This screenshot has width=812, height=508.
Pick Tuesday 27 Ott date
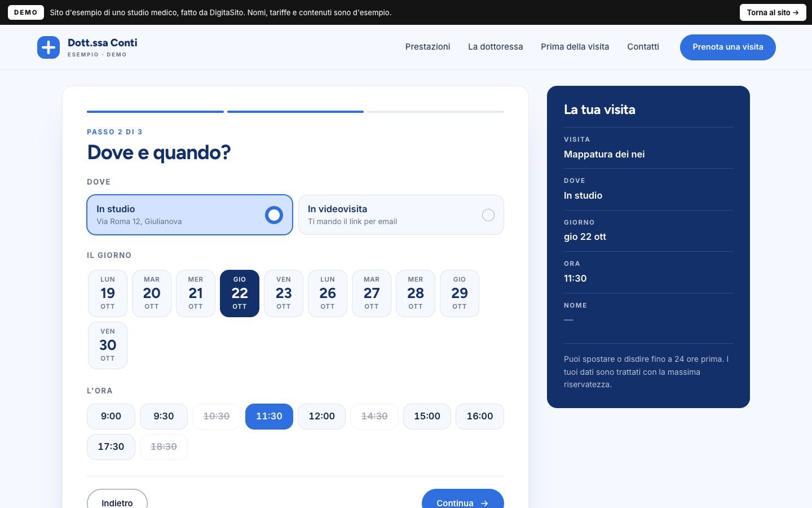372,294
